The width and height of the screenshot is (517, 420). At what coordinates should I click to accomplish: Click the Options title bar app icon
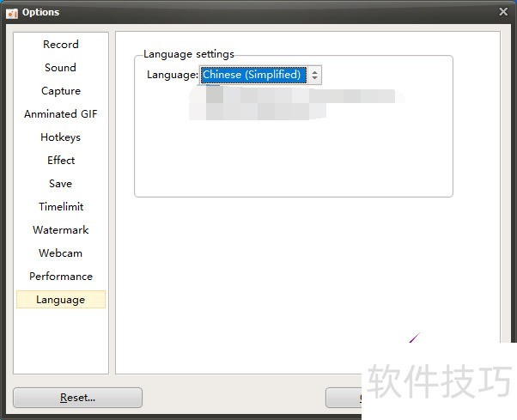pos(12,13)
